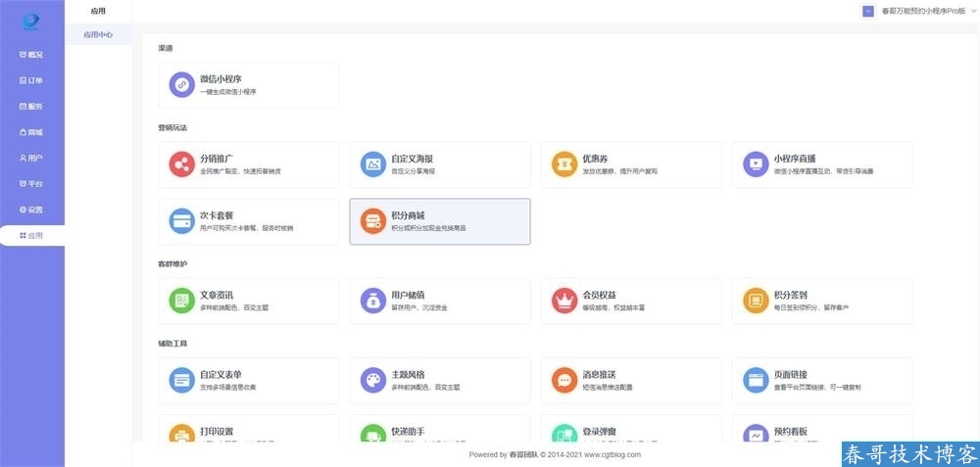
Task: Open 设置 in the sidebar
Action: coord(31,210)
